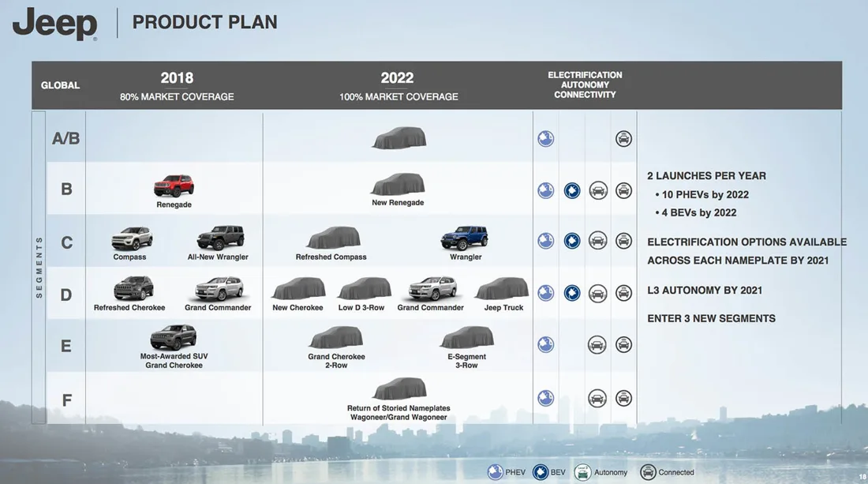
Task: Choose the BEV icon in the D segment row
Action: 572,293
